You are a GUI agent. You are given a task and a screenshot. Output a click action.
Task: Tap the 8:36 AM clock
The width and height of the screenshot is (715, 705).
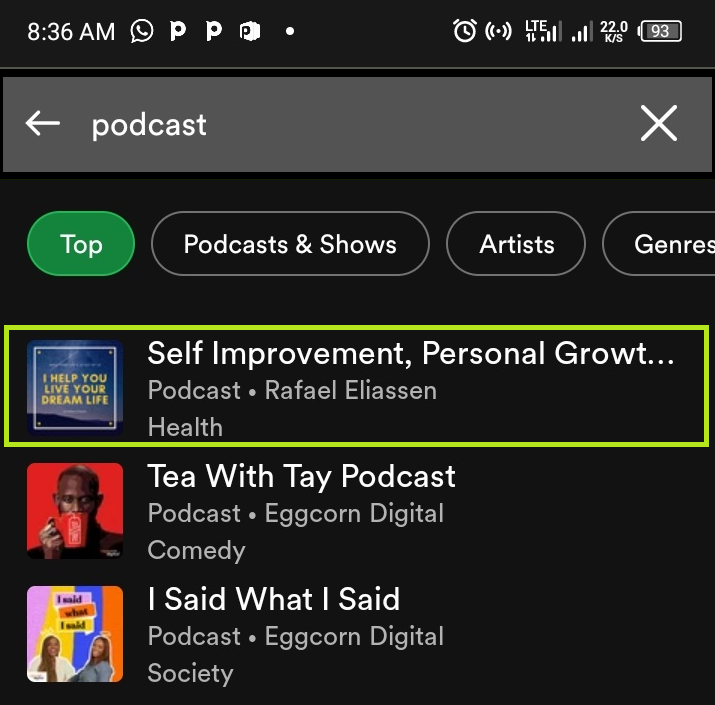(x=71, y=32)
